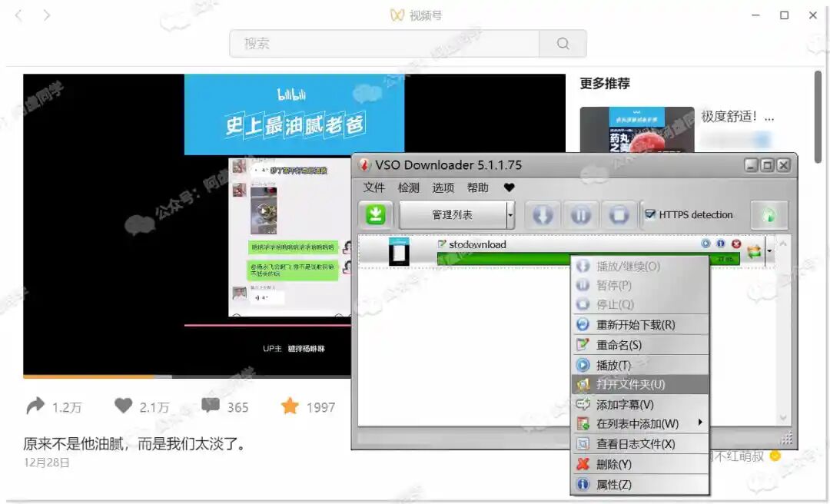The image size is (830, 504).
Task: Click the magnifier search button in 视频号
Action: pyautogui.click(x=563, y=44)
